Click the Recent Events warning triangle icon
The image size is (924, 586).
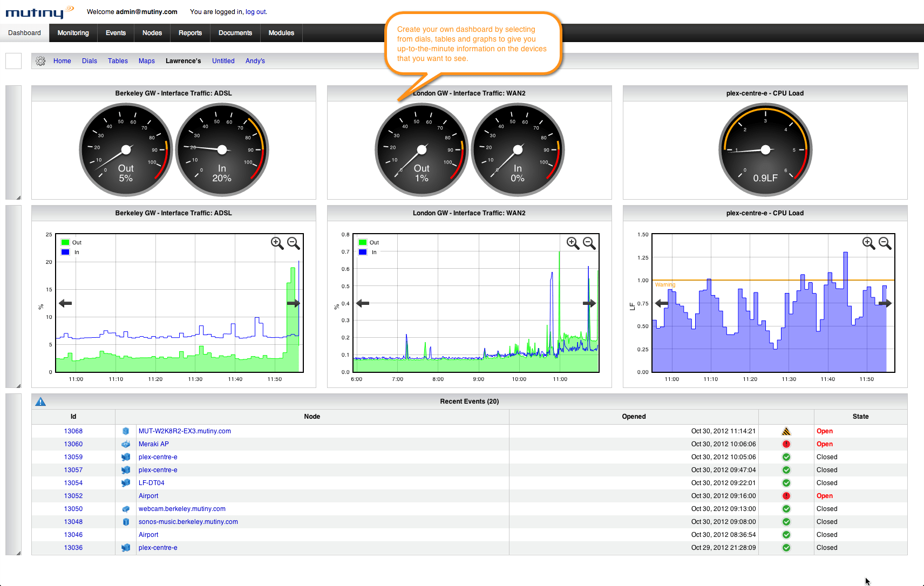click(40, 401)
